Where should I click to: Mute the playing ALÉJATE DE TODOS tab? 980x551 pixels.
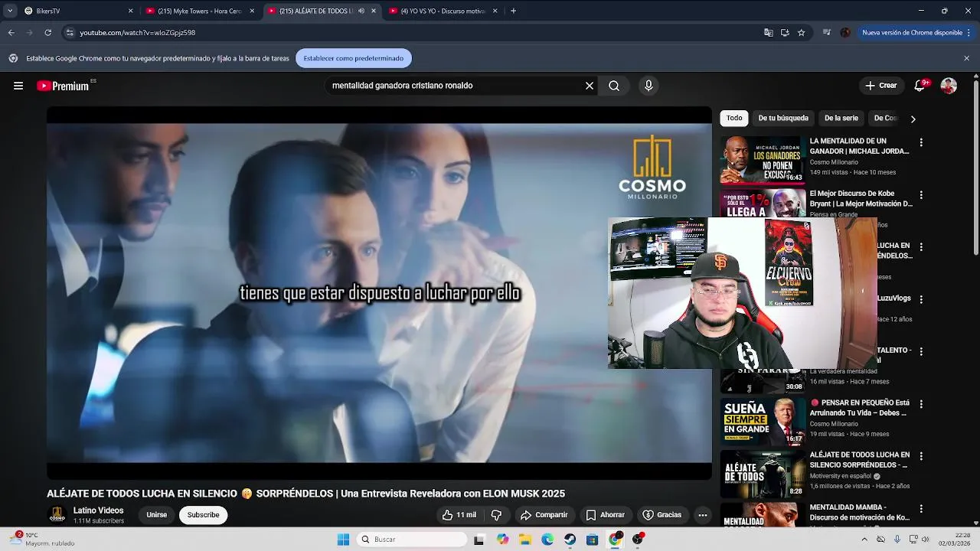361,11
